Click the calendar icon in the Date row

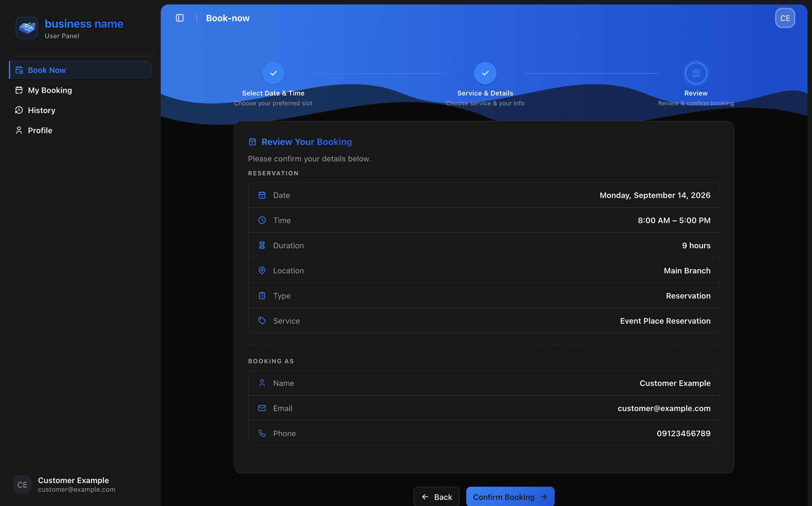click(262, 195)
